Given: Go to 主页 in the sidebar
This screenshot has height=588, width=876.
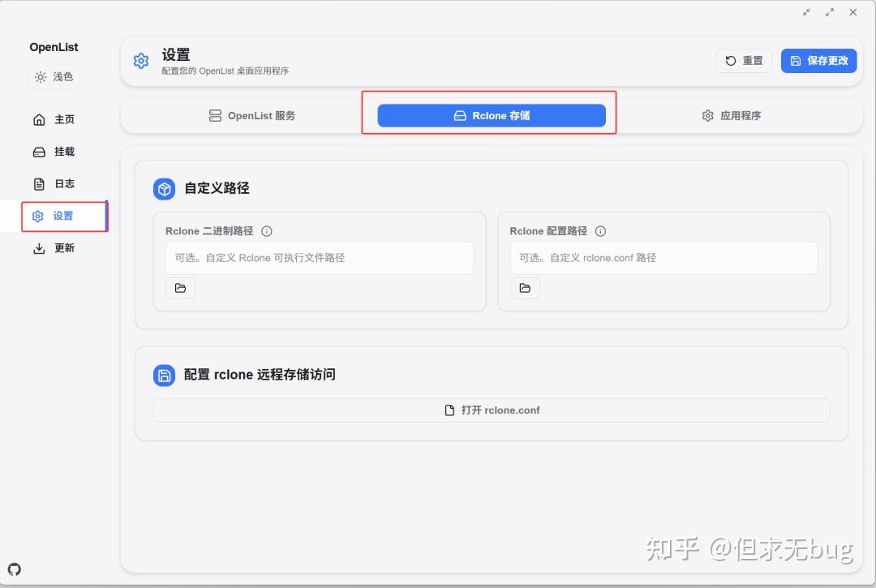Looking at the screenshot, I should (54, 119).
